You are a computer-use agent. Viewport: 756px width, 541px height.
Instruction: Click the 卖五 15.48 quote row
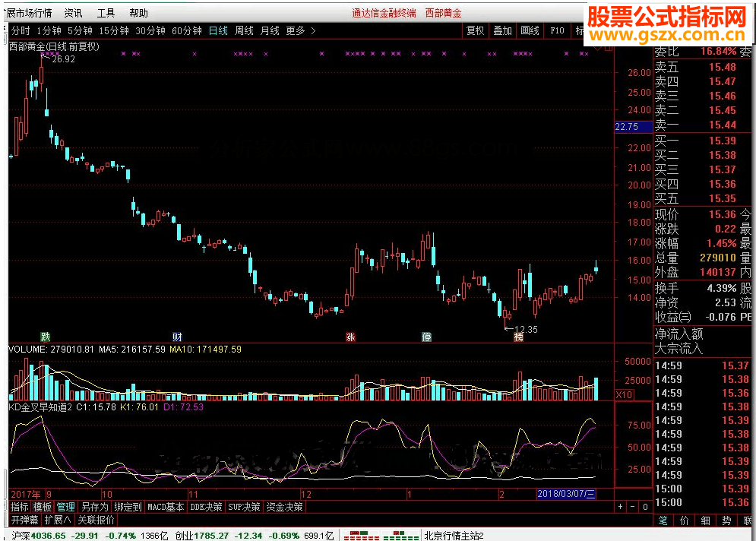point(702,67)
